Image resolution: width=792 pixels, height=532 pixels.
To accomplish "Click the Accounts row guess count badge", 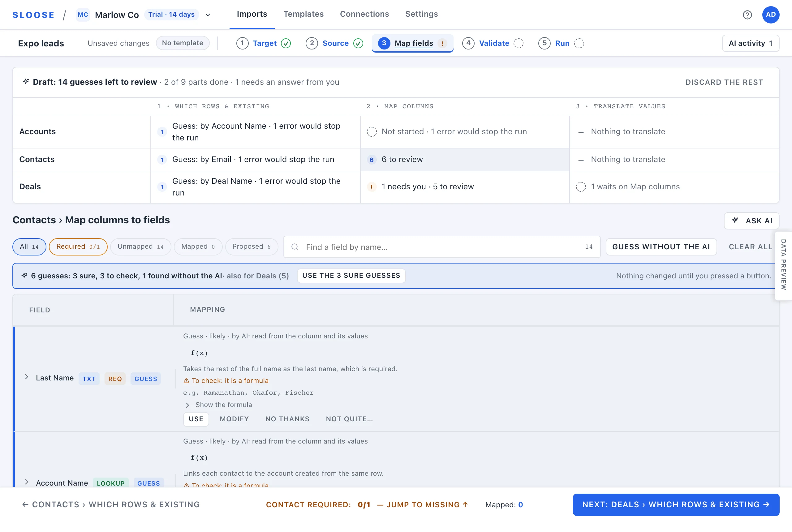I will pos(162,132).
